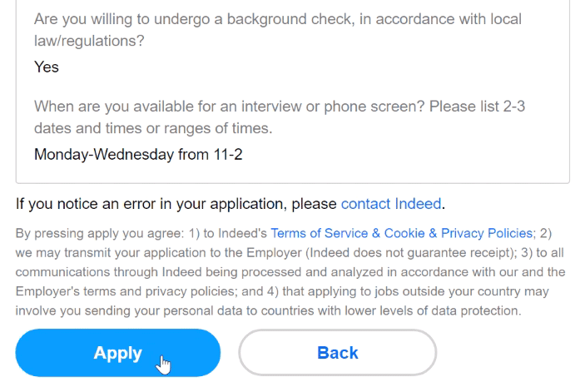Click empty area inside the application summary box

[416, 154]
